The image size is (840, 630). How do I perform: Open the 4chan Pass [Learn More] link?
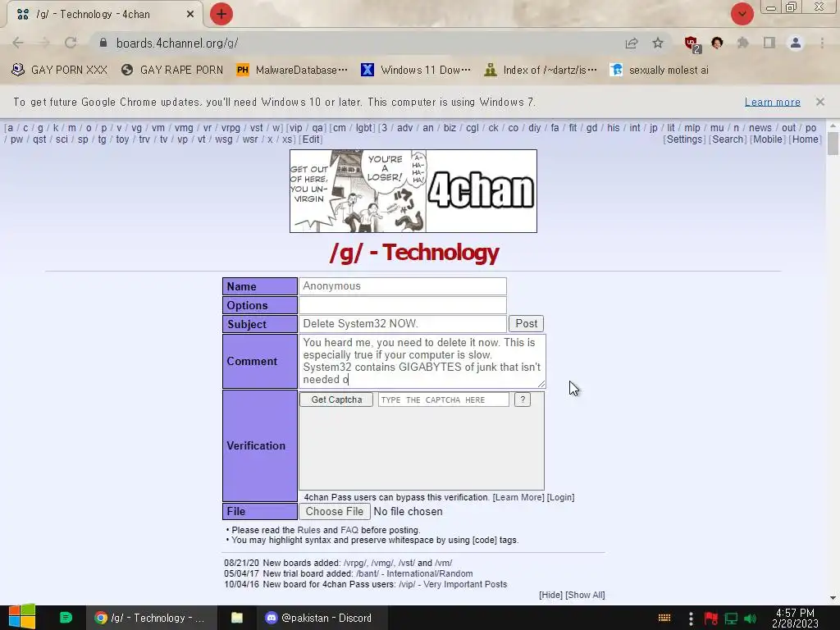pyautogui.click(x=518, y=498)
